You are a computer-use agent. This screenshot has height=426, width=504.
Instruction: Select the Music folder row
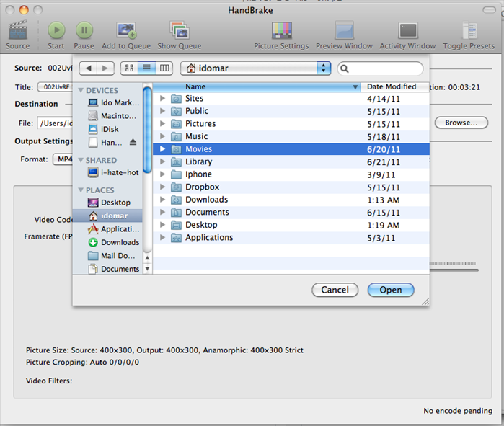[x=291, y=136]
